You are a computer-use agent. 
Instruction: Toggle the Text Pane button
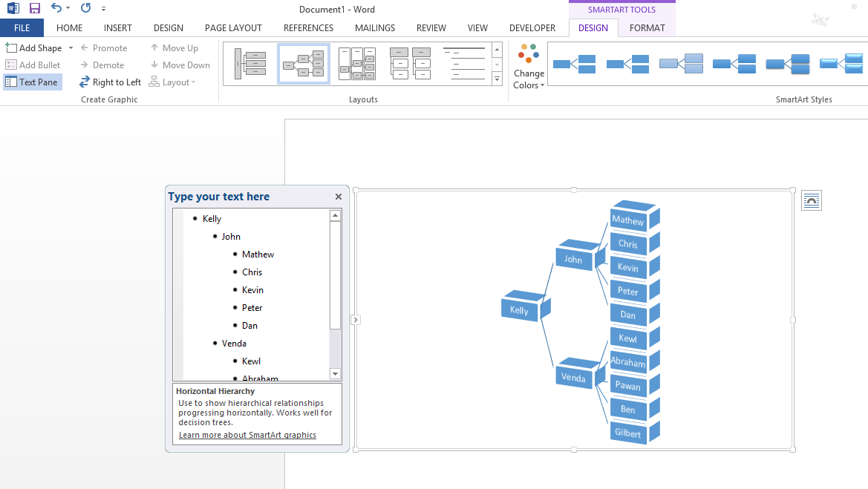[x=32, y=82]
